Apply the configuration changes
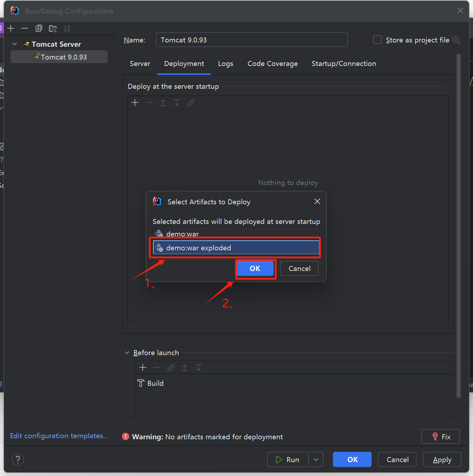Image resolution: width=473 pixels, height=476 pixels. 442,460
